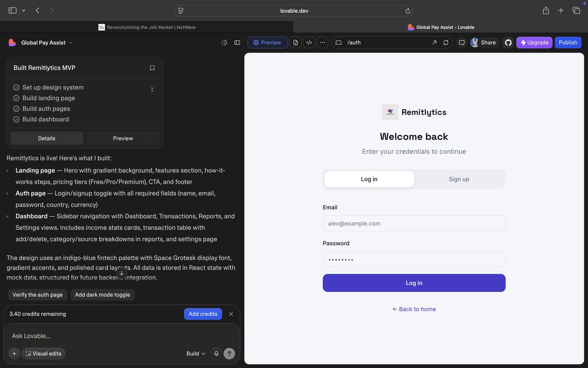Viewport: 588px width, 368px height.
Task: Click the lovable.dev Safari address bar
Action: 294,11
